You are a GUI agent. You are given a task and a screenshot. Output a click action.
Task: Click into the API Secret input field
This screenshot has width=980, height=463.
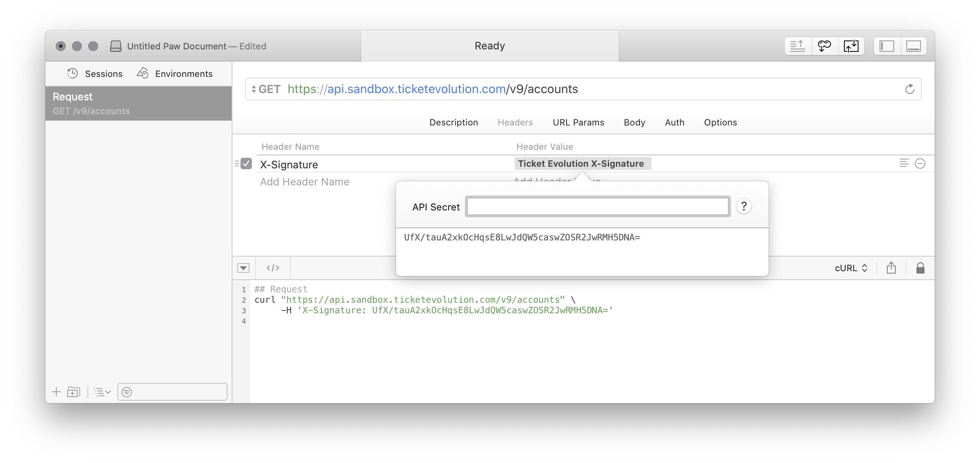pyautogui.click(x=597, y=206)
